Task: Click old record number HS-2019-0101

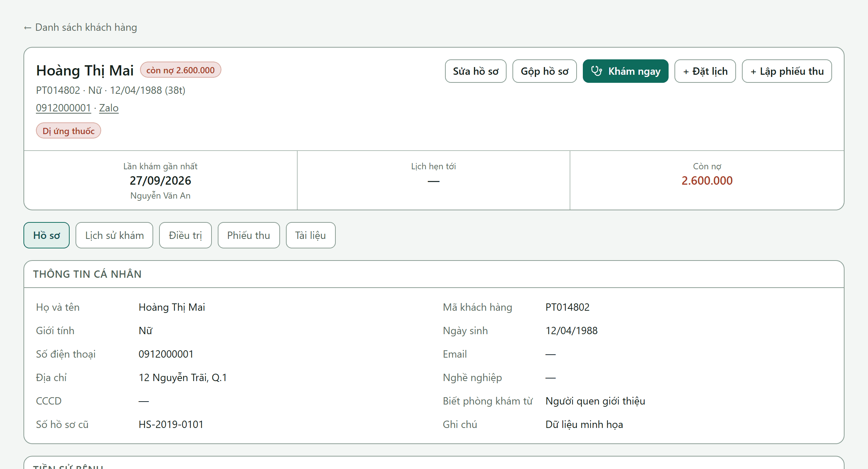Action: pyautogui.click(x=171, y=424)
